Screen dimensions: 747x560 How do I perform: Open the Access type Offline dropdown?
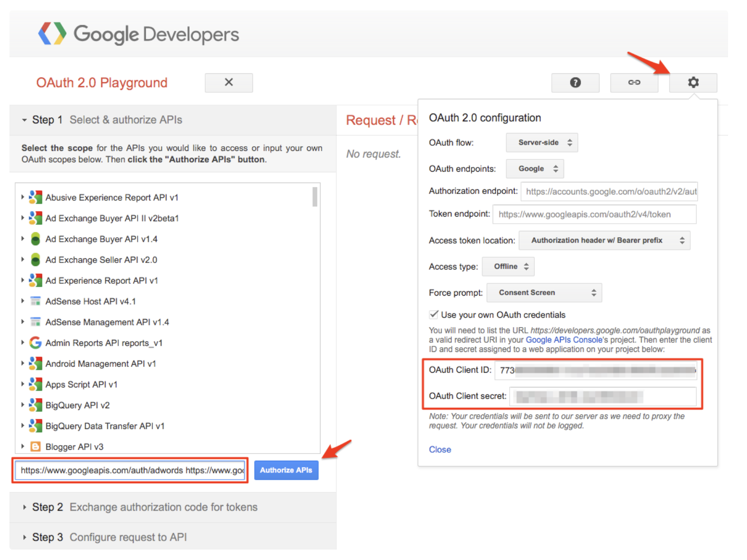(x=508, y=267)
